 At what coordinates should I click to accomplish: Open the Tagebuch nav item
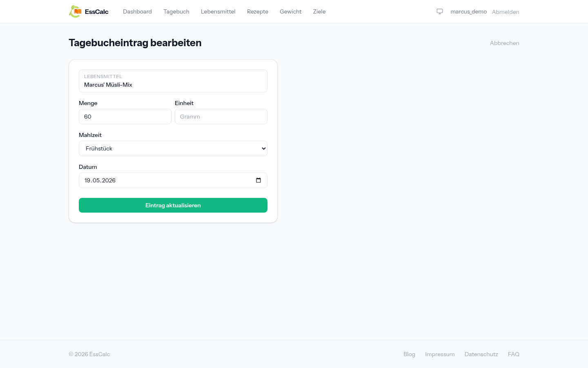coord(176,11)
